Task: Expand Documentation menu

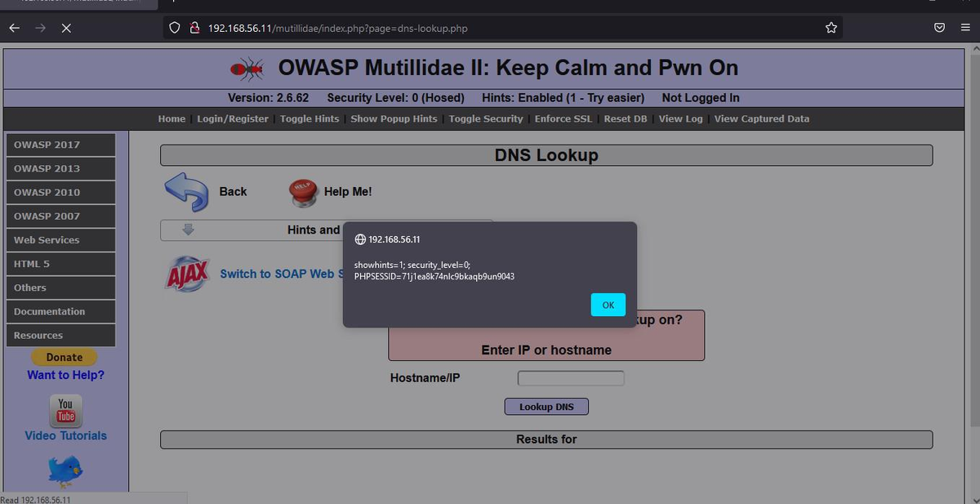Action: tap(60, 311)
